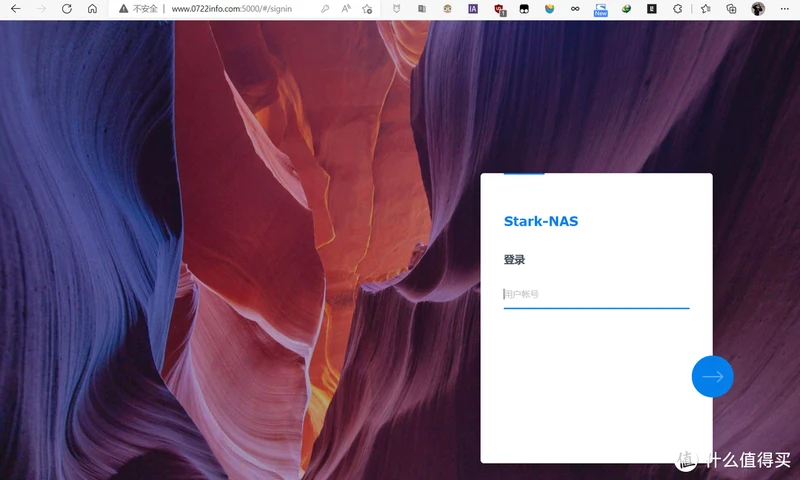The width and height of the screenshot is (800, 480).
Task: Open the extensions puzzle piece menu
Action: 678,9
